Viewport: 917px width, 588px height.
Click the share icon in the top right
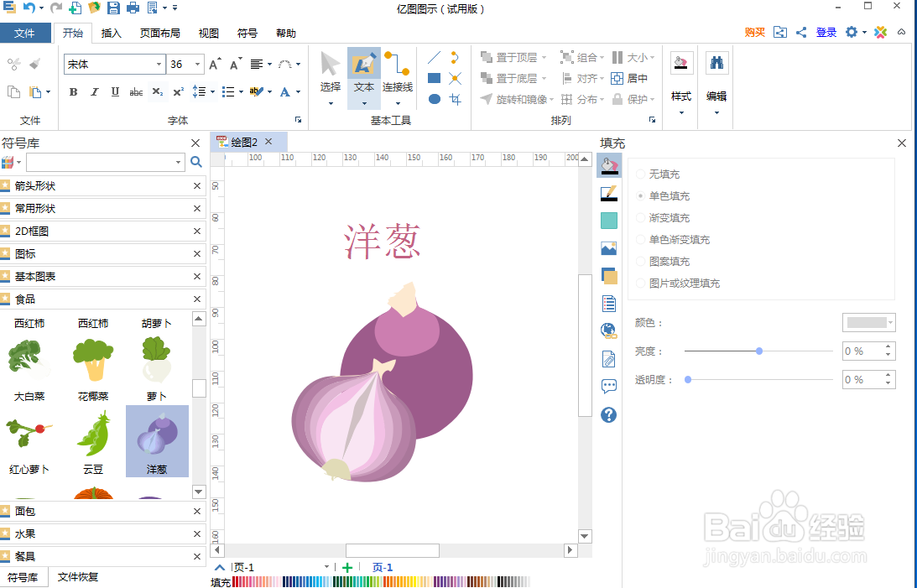[x=801, y=32]
